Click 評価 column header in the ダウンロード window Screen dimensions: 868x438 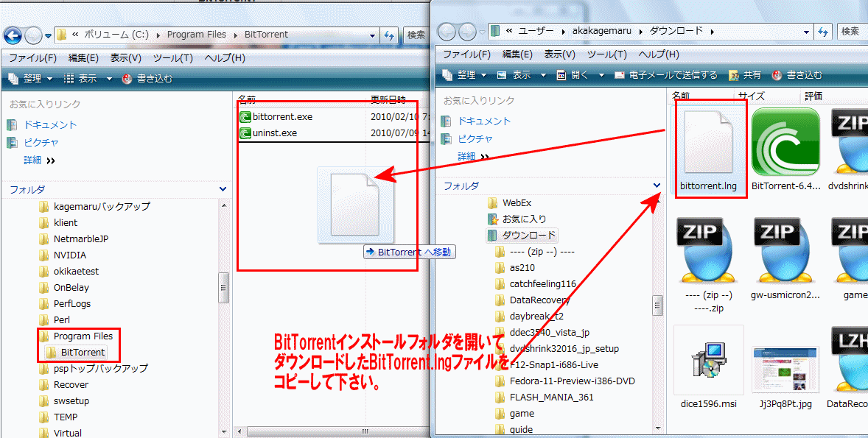pyautogui.click(x=813, y=96)
